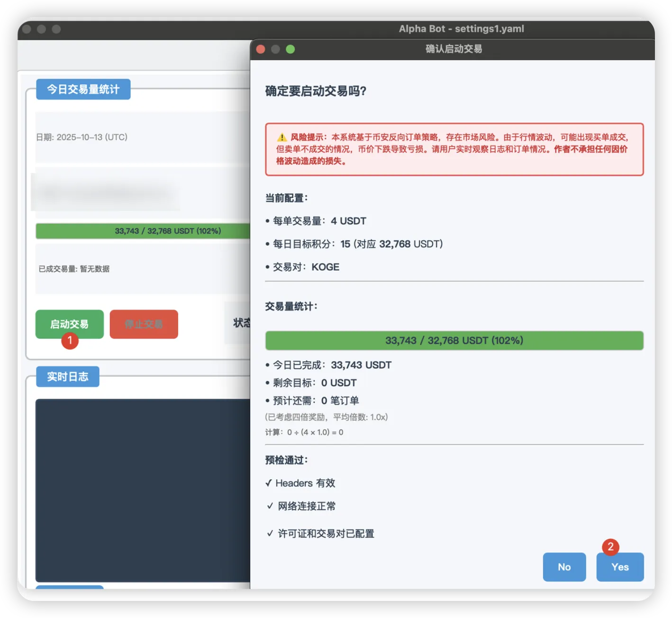The width and height of the screenshot is (672, 618).
Task: Click red badge 1 under 启动交易
Action: (70, 340)
